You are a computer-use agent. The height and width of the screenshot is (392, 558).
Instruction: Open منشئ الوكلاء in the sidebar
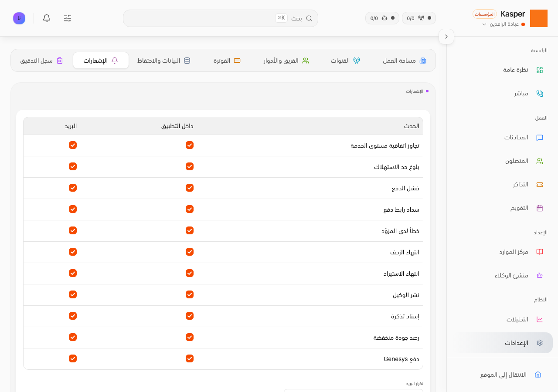click(502, 275)
